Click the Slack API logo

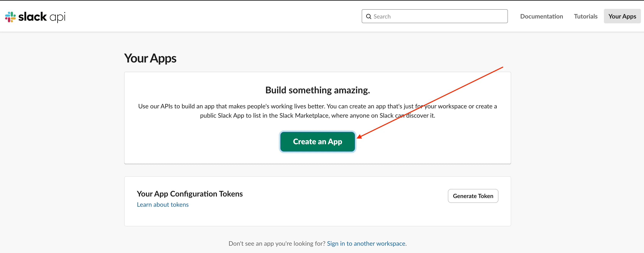coord(35,17)
